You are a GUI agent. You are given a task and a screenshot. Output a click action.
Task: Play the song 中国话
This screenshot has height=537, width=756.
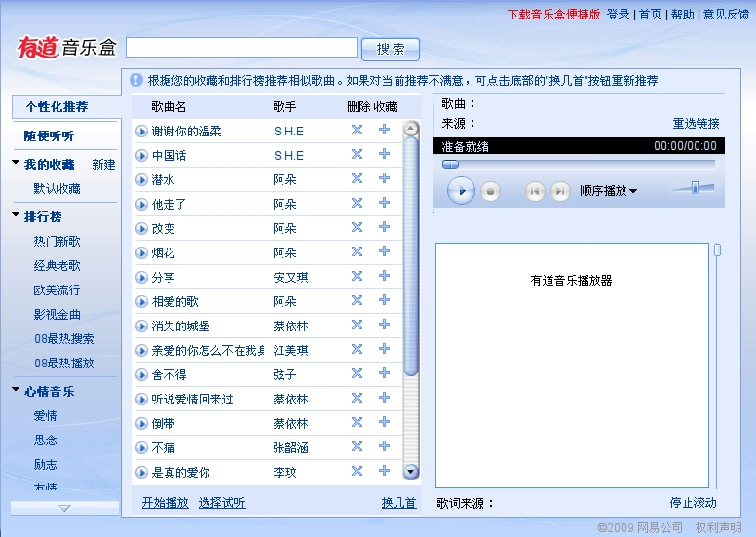(x=141, y=155)
